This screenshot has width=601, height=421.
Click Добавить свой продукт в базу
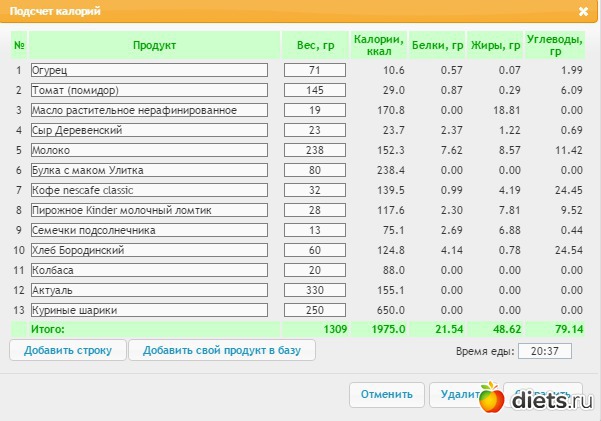(x=222, y=350)
